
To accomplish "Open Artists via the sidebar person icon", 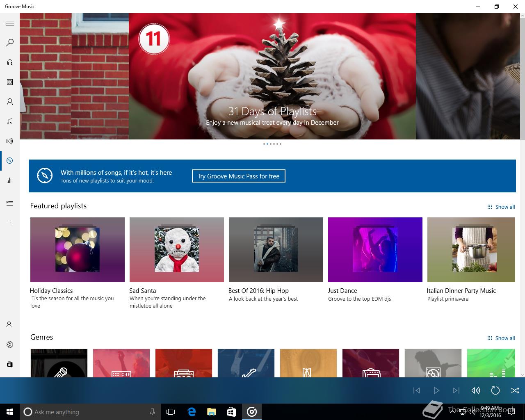I will click(10, 102).
